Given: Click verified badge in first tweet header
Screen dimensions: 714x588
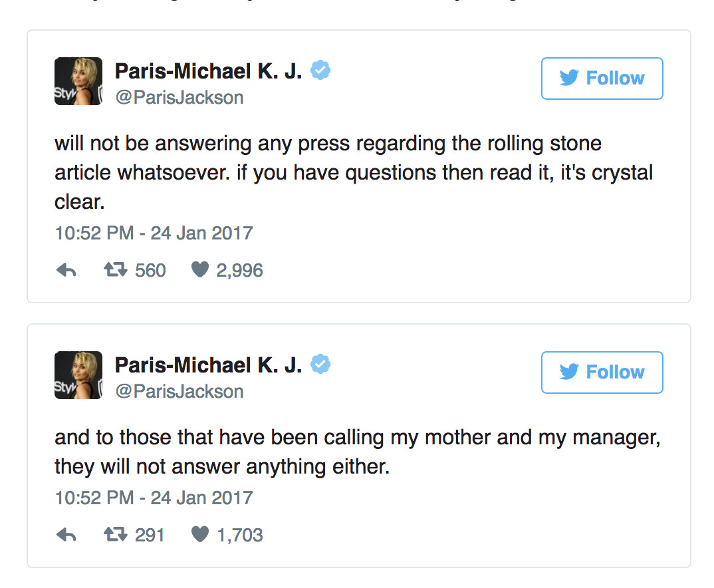Looking at the screenshot, I should (x=320, y=70).
